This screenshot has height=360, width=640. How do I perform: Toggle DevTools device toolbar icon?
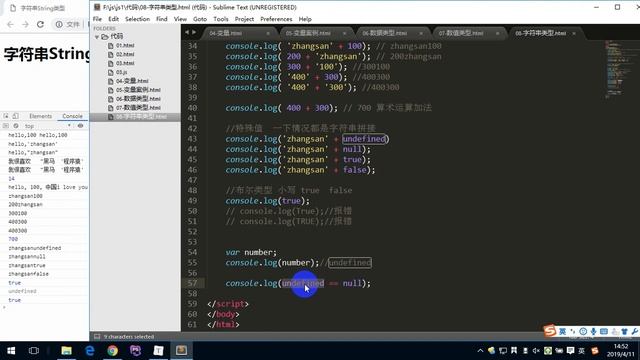(x=16, y=116)
